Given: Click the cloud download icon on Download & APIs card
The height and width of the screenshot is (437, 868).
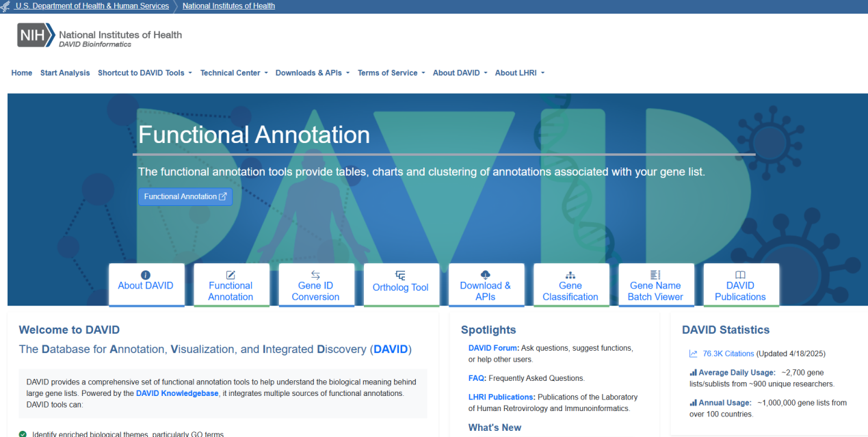Looking at the screenshot, I should click(485, 275).
